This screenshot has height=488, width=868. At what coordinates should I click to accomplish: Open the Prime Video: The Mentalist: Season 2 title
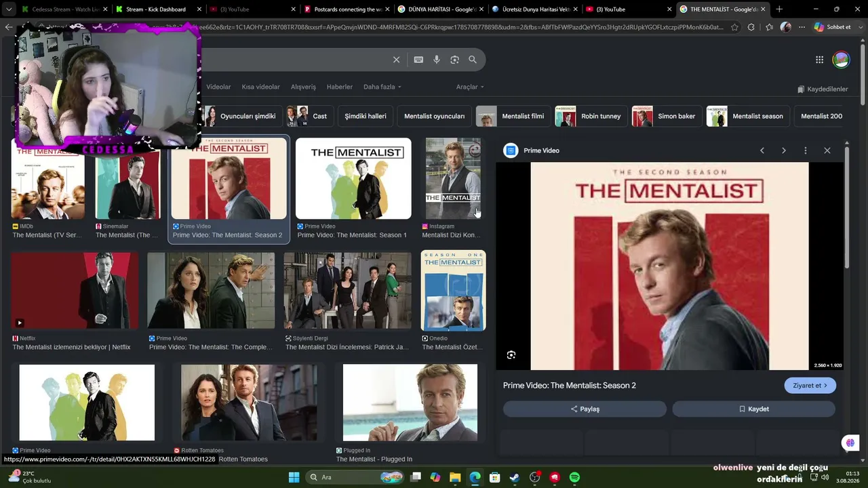(x=570, y=386)
